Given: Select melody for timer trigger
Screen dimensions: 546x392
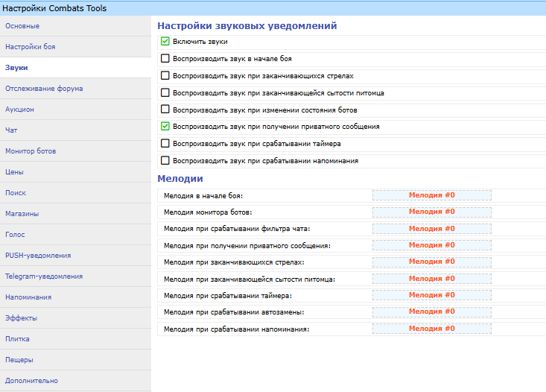Looking at the screenshot, I should [431, 295].
